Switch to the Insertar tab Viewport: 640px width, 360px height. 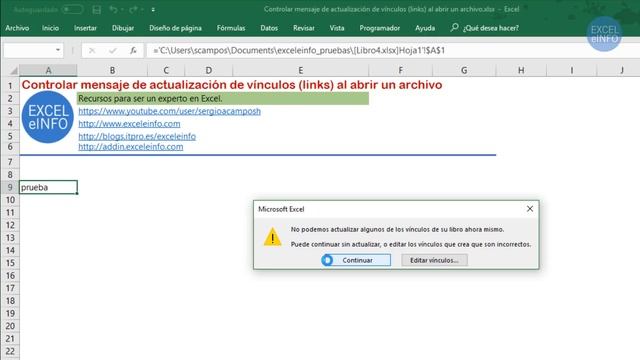tap(85, 28)
